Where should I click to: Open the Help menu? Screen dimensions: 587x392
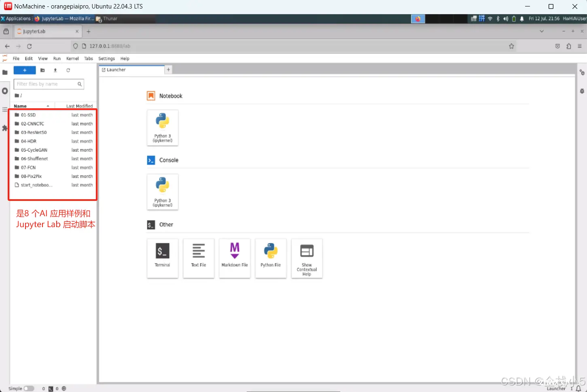pos(125,59)
